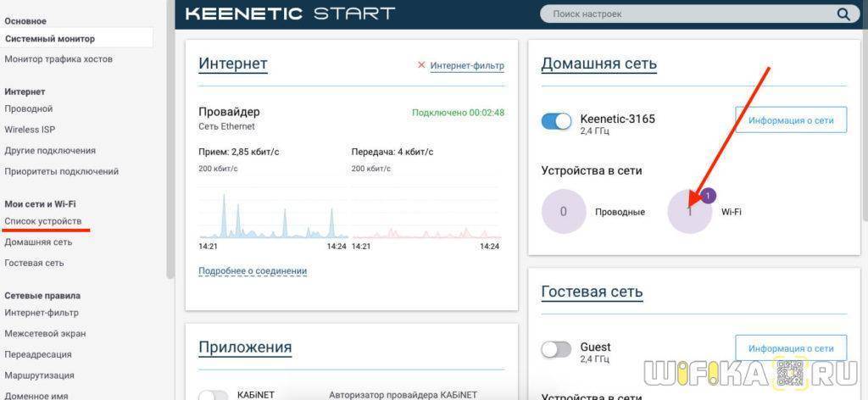
Task: Open Приоритеты подключений in sidebar
Action: (62, 171)
